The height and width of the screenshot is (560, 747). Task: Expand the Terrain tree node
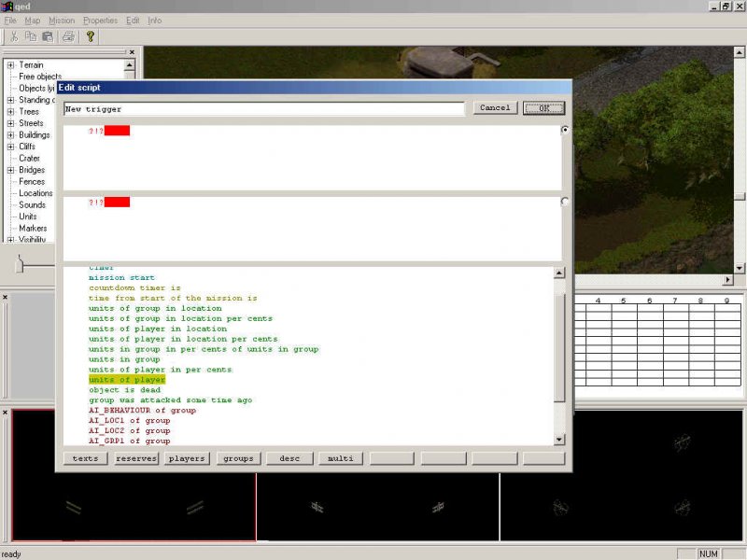click(x=10, y=65)
